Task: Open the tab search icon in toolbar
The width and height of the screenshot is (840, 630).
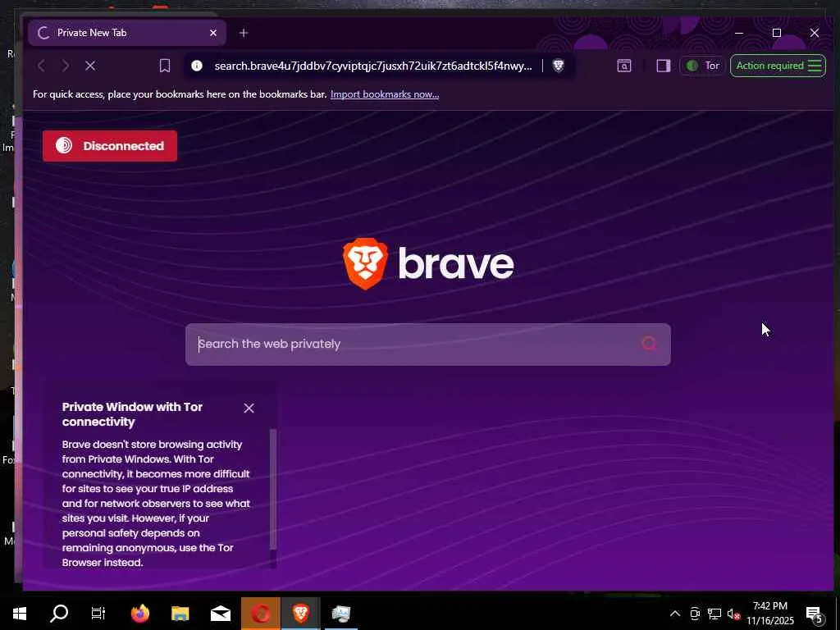Action: point(623,66)
